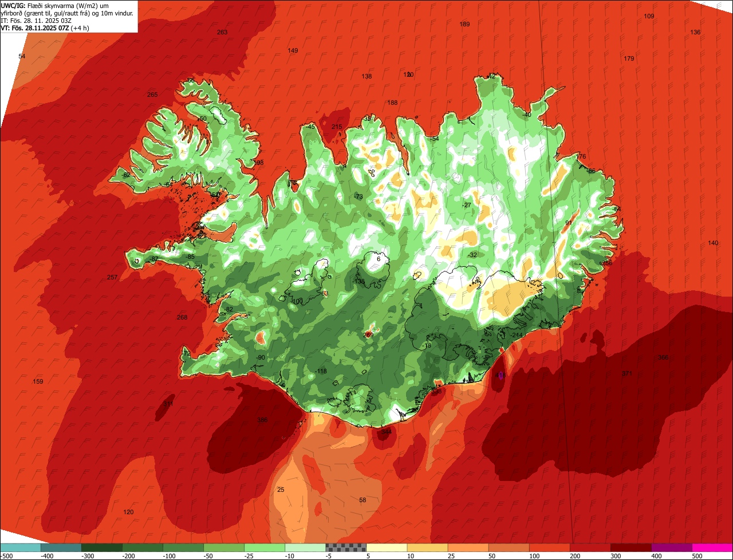Image resolution: width=733 pixels, height=560 pixels.
Task: Click the map value 366 southeast of Iceland
Action: (663, 357)
